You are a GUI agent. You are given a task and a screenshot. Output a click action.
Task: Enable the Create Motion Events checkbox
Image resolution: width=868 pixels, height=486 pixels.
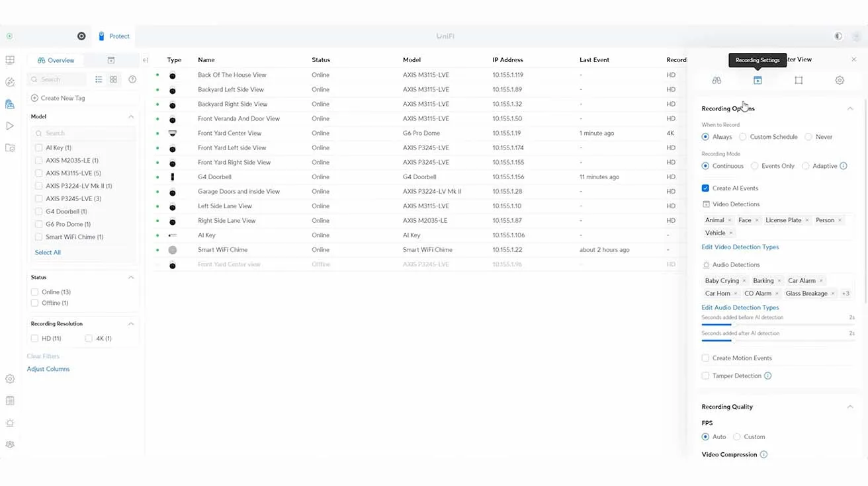pos(706,358)
